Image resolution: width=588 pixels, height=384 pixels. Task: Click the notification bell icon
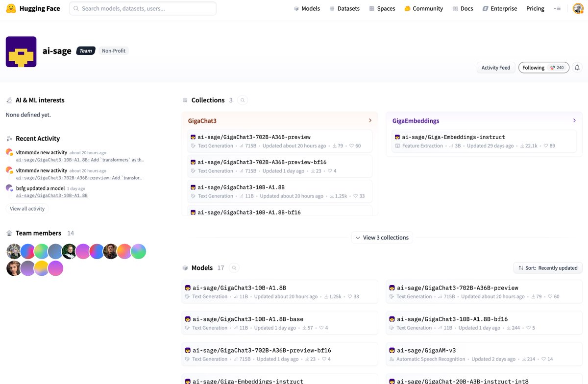coord(577,68)
